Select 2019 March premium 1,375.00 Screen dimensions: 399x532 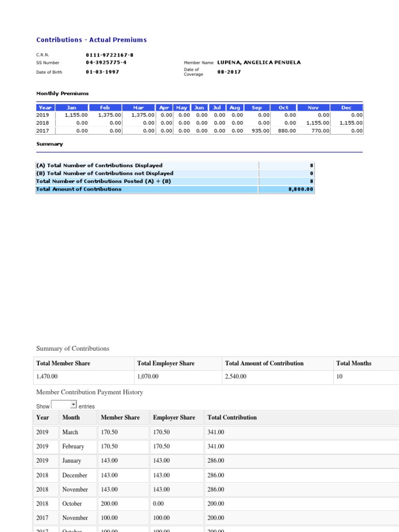click(x=143, y=115)
